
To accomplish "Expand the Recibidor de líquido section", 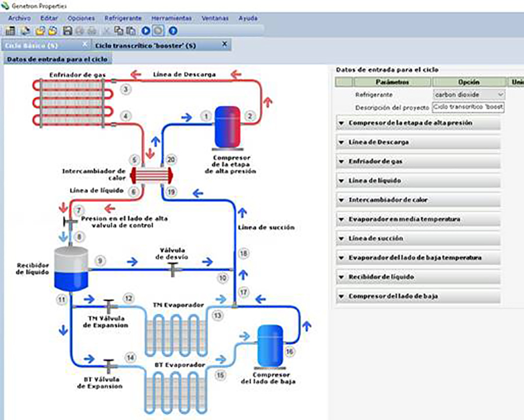I will [418, 277].
